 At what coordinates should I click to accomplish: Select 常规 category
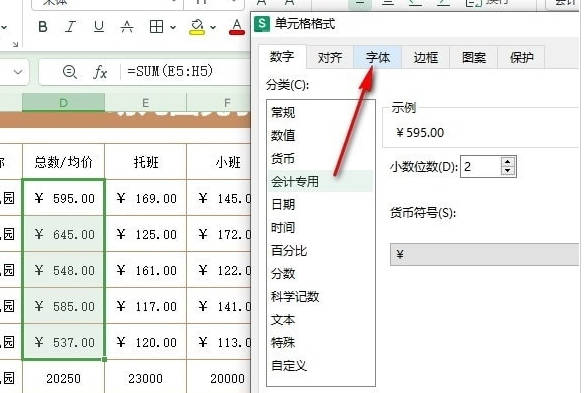pos(320,112)
